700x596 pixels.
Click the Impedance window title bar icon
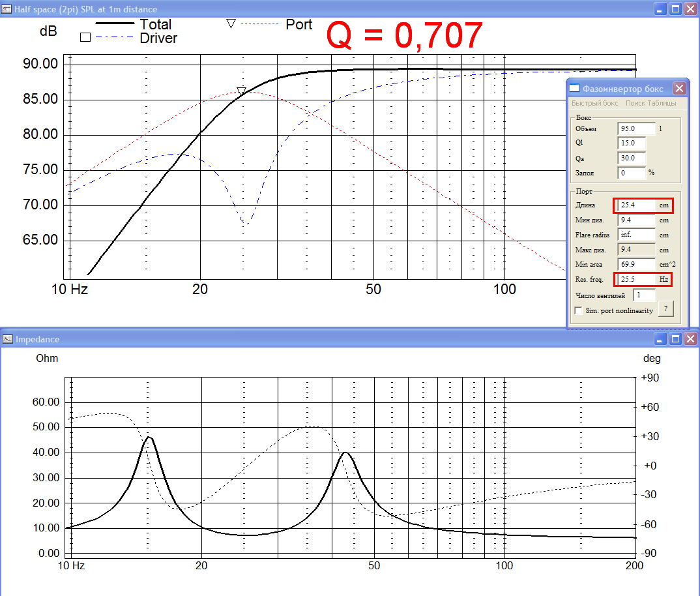click(x=7, y=339)
